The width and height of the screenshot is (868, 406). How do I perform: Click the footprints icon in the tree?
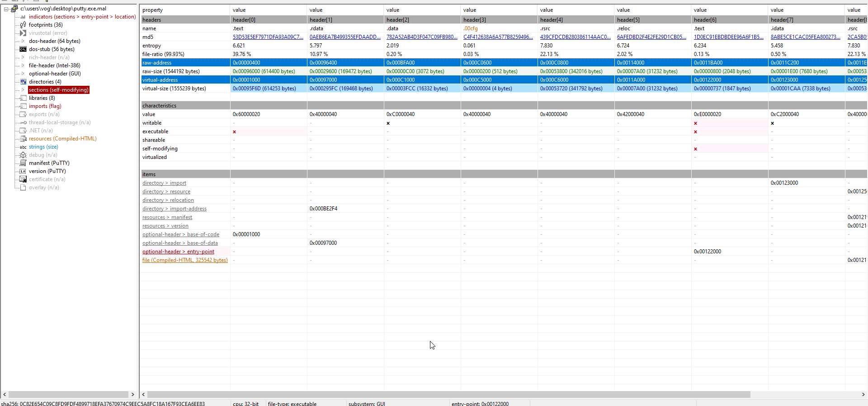(23, 25)
